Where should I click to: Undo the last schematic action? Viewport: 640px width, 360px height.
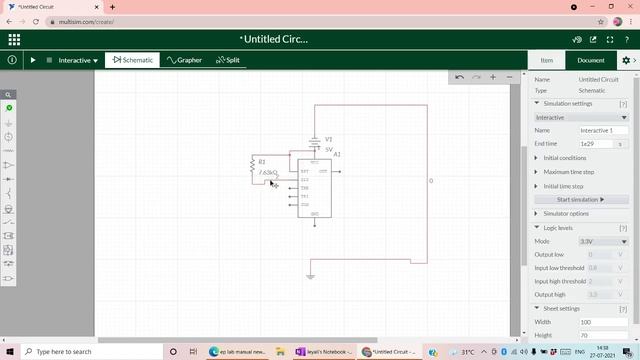(x=460, y=77)
